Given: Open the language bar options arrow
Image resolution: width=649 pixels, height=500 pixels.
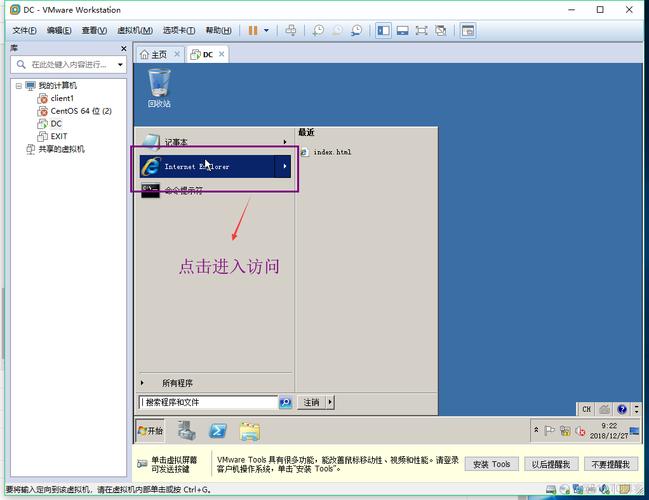Looking at the screenshot, I should 636,409.
